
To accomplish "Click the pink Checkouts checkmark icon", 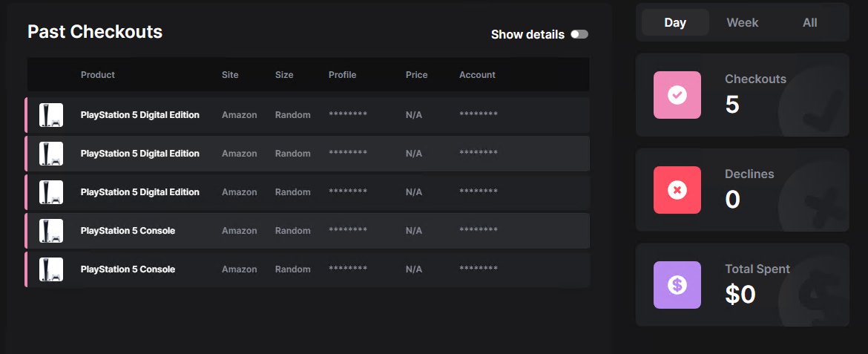I will [x=677, y=95].
